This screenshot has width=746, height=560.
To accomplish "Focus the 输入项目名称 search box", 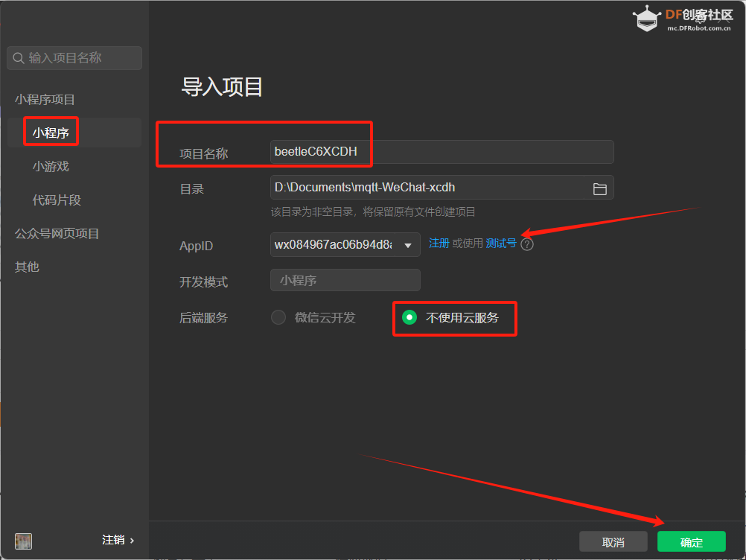I will click(x=74, y=58).
